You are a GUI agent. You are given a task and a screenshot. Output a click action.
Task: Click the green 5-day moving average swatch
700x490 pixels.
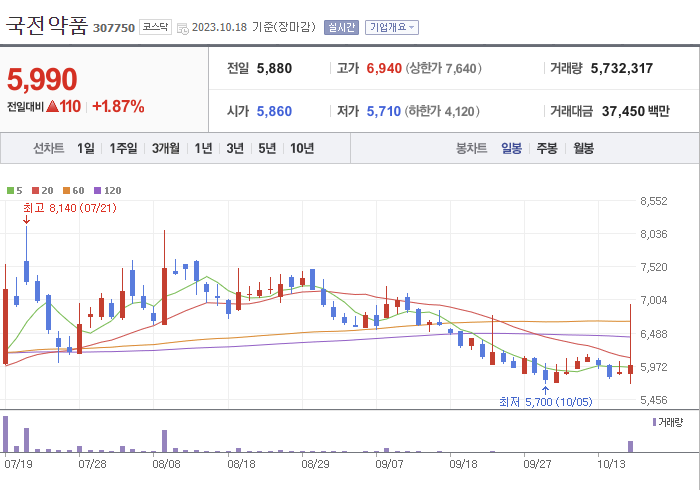click(x=10, y=191)
